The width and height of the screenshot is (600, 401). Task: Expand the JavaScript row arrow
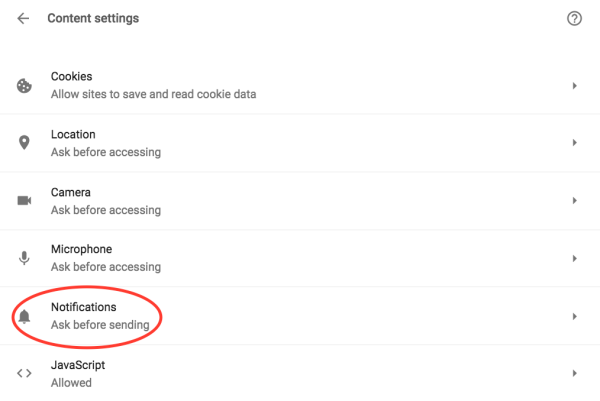click(x=574, y=374)
